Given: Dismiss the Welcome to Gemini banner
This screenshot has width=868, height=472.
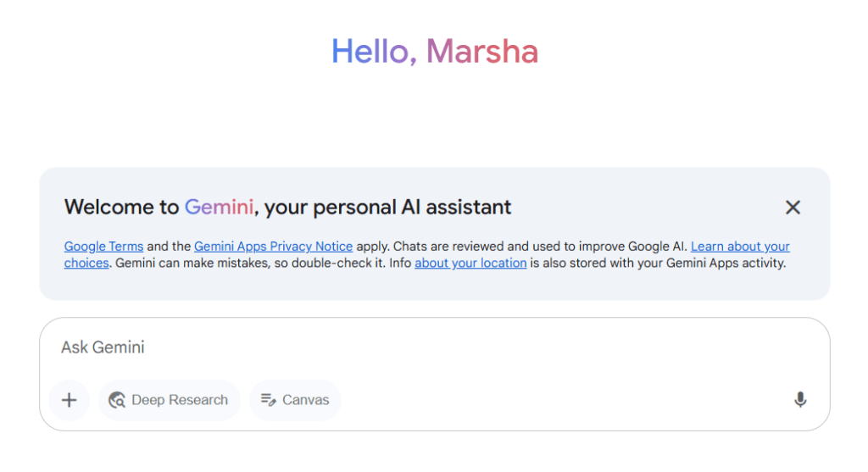Looking at the screenshot, I should (793, 208).
